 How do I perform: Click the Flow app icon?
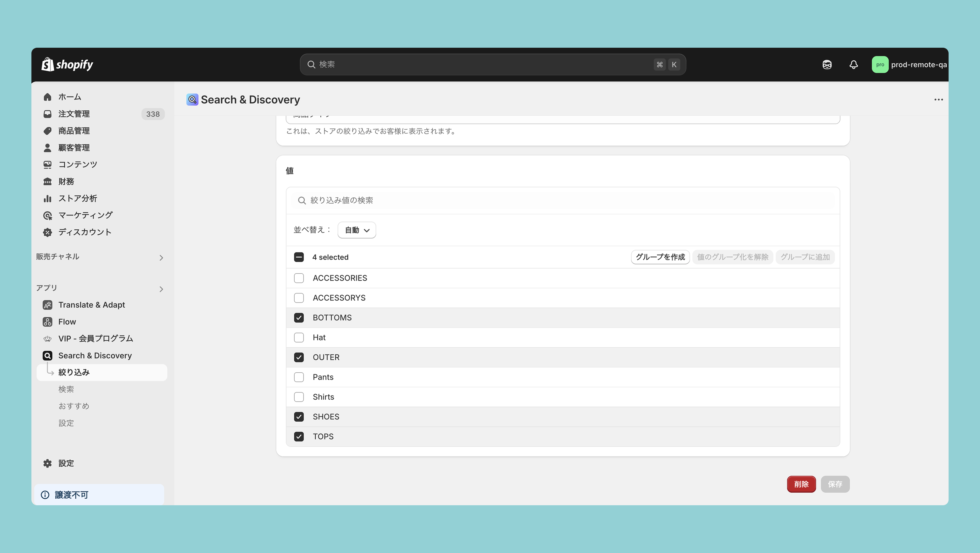tap(47, 322)
